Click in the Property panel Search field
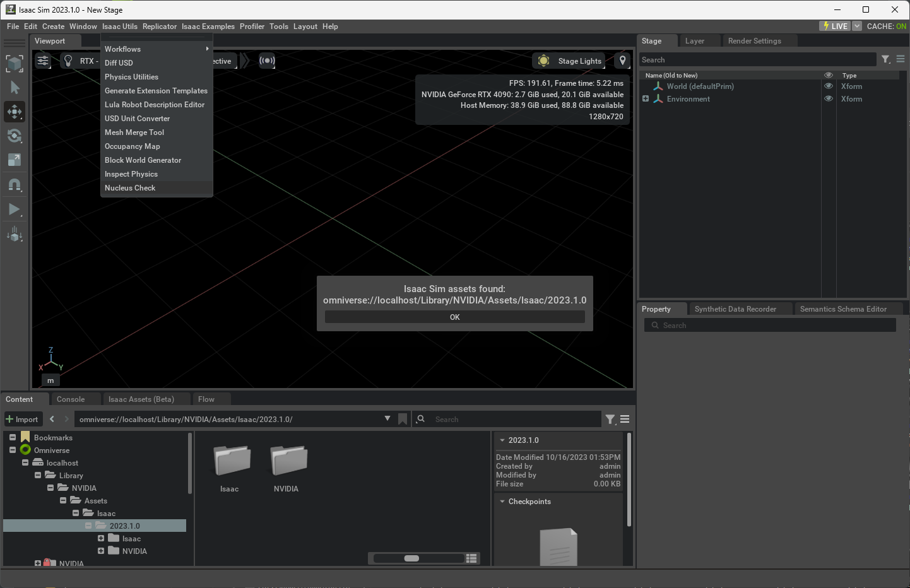The image size is (910, 588). pyautogui.click(x=770, y=326)
